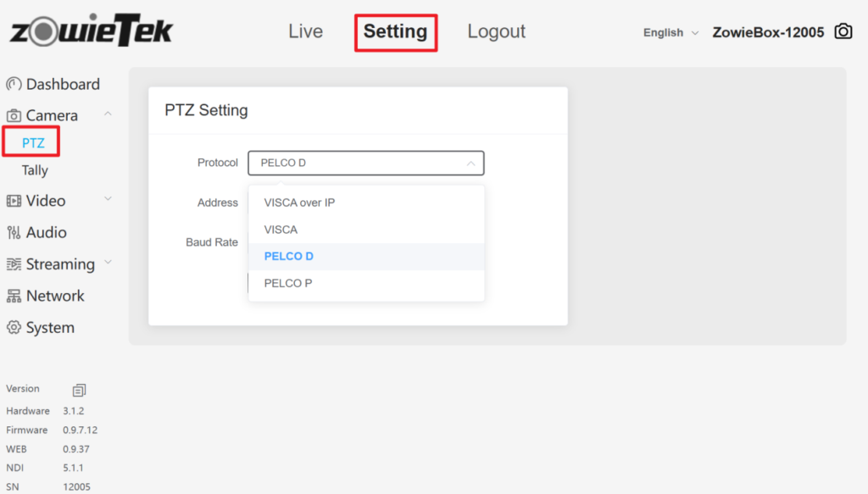This screenshot has height=494, width=868.
Task: Click the Video film icon
Action: click(14, 201)
